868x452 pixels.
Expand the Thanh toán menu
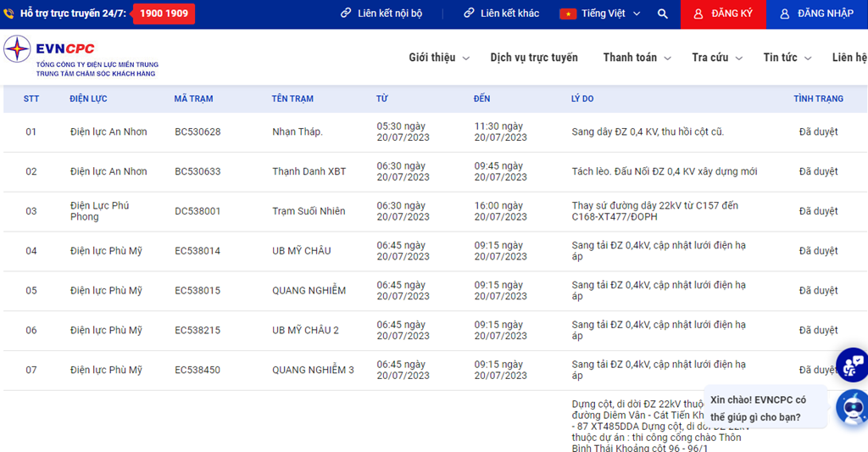pos(637,58)
